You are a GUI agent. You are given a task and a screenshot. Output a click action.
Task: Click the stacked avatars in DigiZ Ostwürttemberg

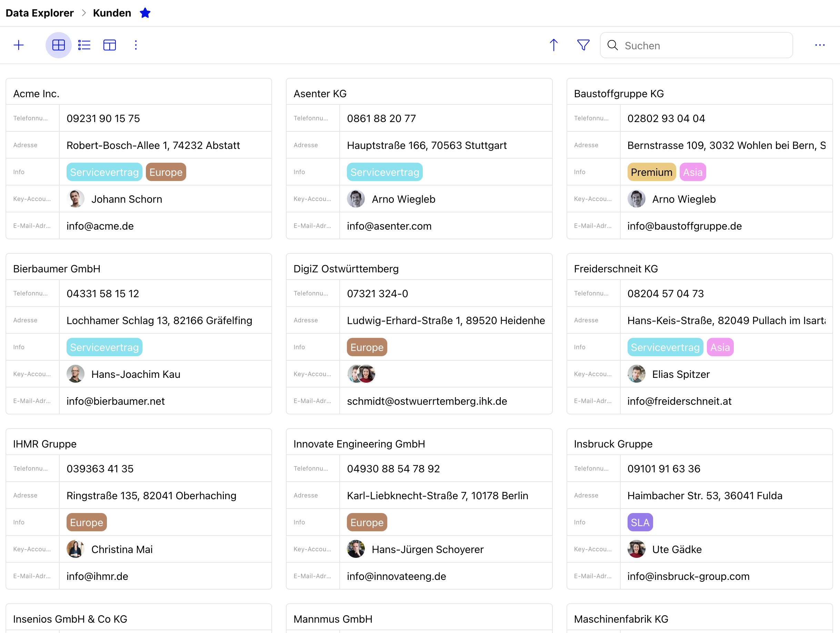click(361, 374)
